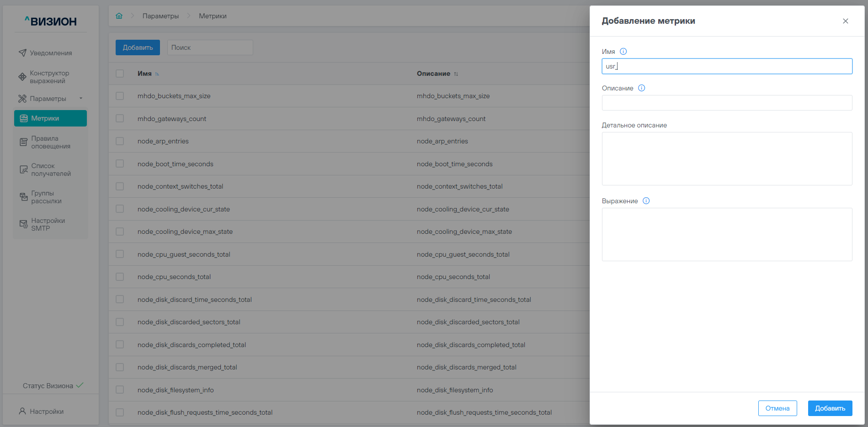The width and height of the screenshot is (868, 427).
Task: Select the node_arp_entries row checkbox
Action: (x=120, y=141)
